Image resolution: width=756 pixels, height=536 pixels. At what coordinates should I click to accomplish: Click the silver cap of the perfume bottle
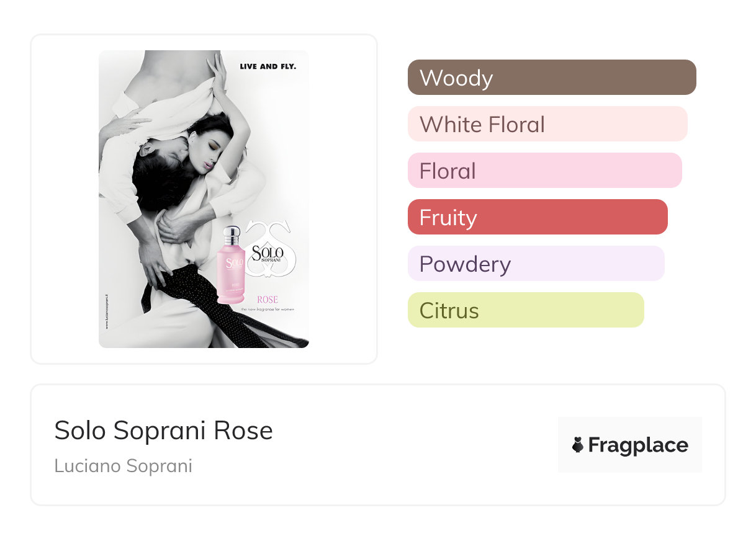[232, 235]
